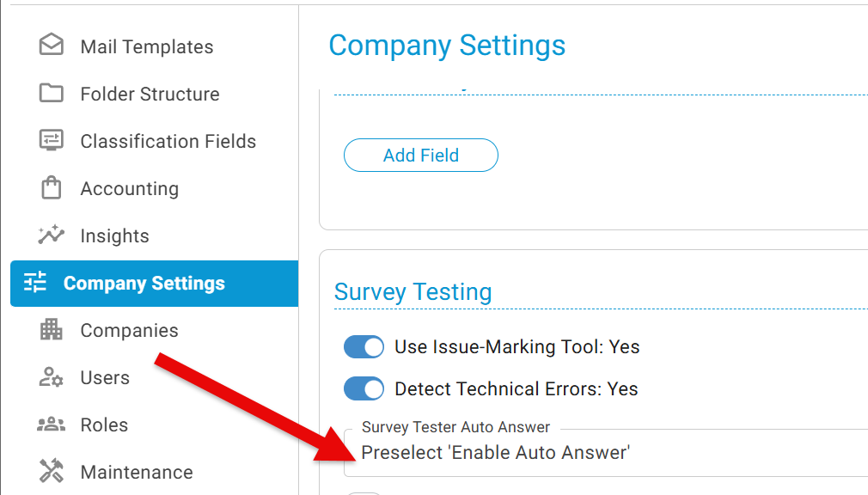Click the Folder Structure folder icon
Image resolution: width=868 pixels, height=495 pixels.
click(x=52, y=93)
